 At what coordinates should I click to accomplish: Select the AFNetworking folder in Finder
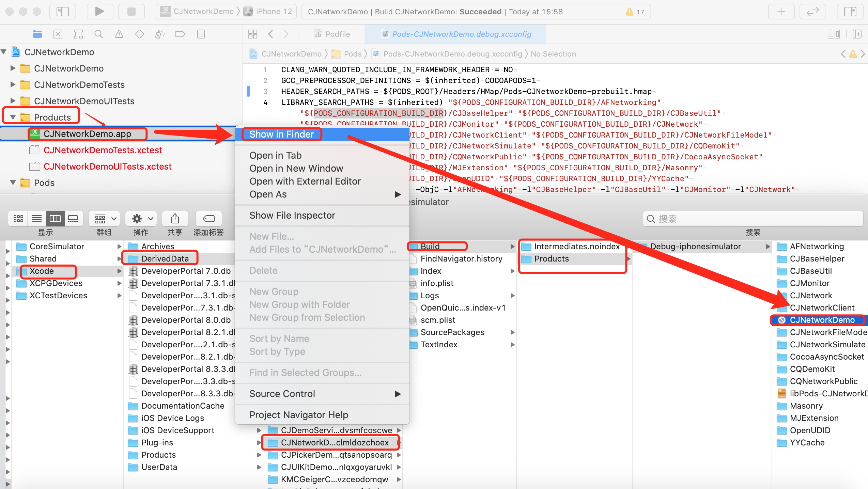coord(818,247)
